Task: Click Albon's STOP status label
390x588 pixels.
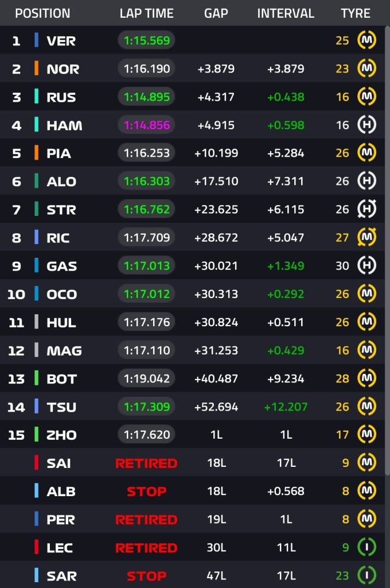Action: click(146, 491)
